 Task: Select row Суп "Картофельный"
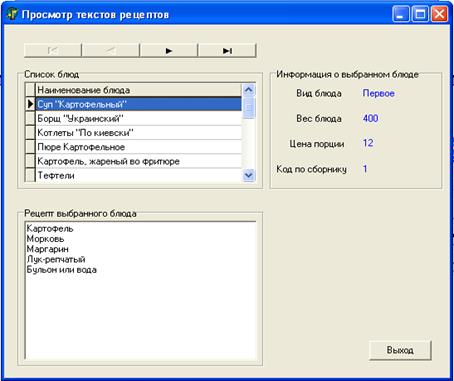coord(138,104)
